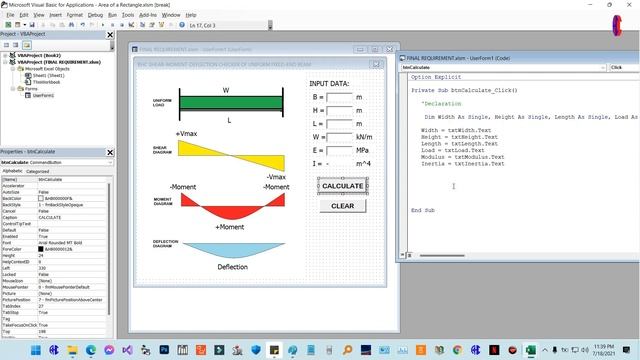The width and height of the screenshot is (640, 360).
Task: Select ThisWorkbook in project tree
Action: pos(46,82)
